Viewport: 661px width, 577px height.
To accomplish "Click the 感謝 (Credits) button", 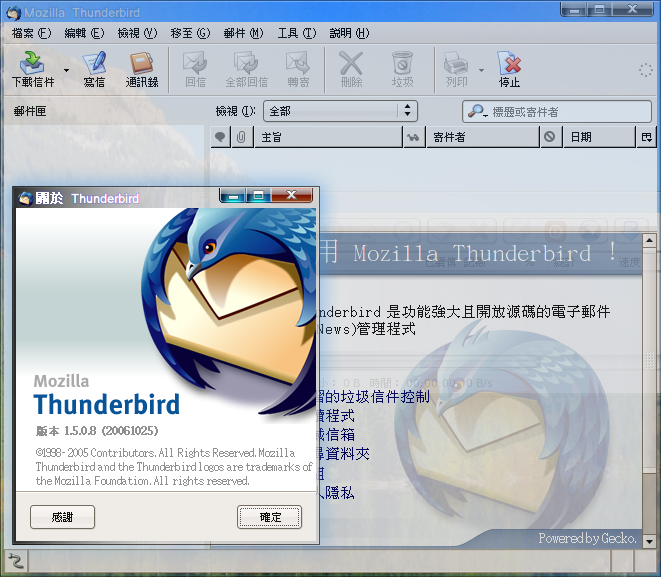I will (x=63, y=517).
